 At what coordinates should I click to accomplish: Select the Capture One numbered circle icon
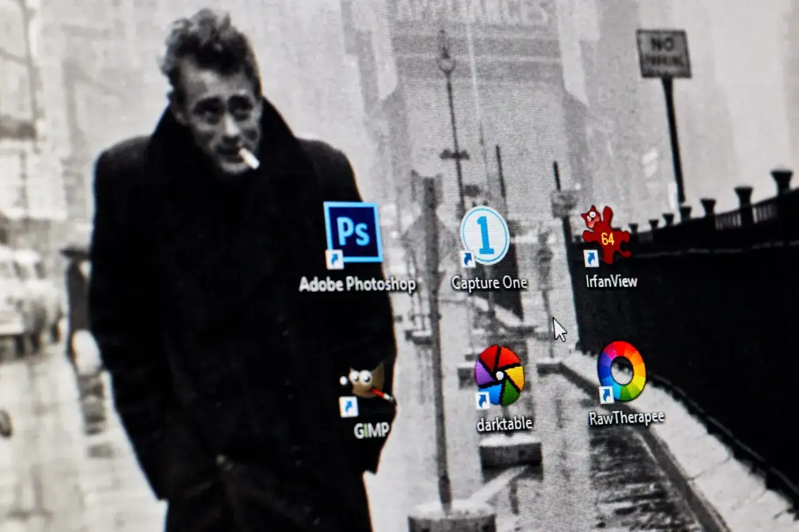point(485,235)
